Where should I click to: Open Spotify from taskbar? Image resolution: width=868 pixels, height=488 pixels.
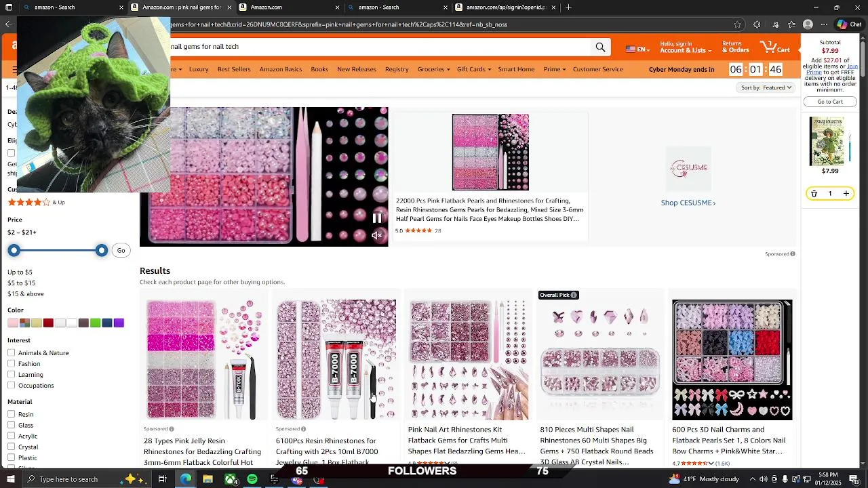pos(252,479)
